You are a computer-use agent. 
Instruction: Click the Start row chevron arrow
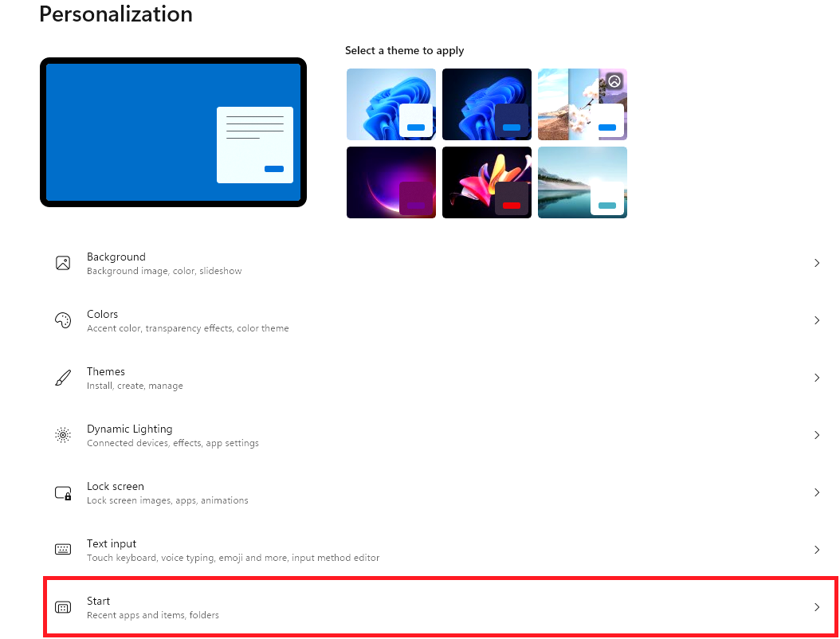(816, 607)
